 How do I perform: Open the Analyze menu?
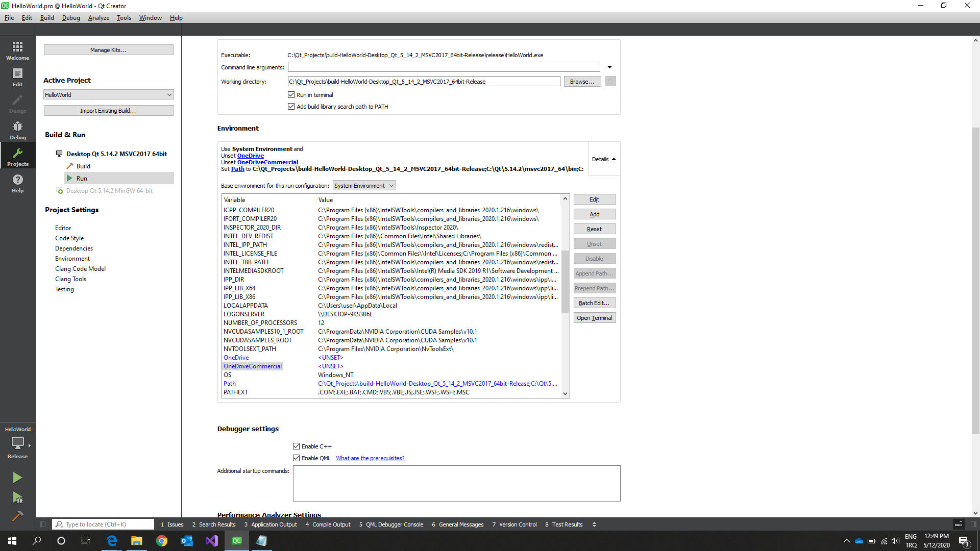99,18
